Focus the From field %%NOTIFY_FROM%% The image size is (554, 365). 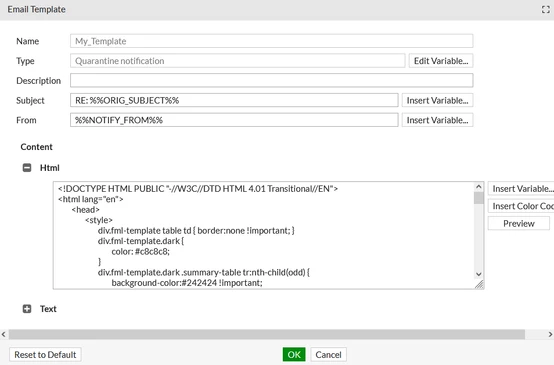234,120
